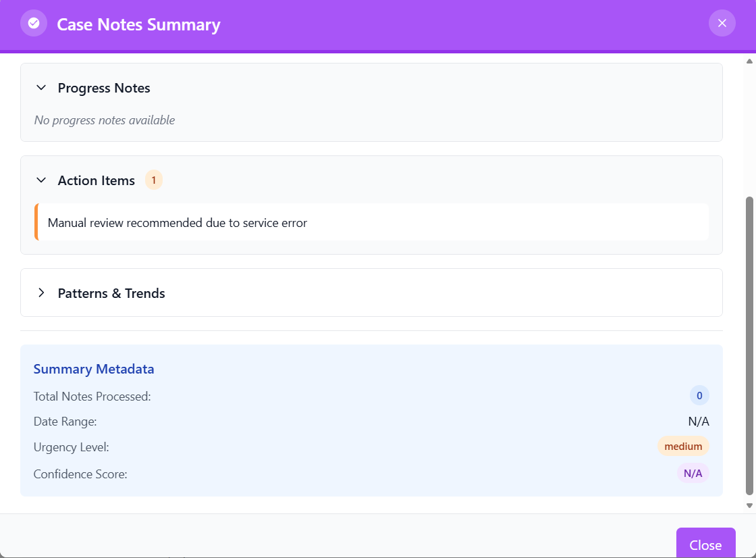Click the scrollbar up arrow
The image size is (756, 558).
749,61
